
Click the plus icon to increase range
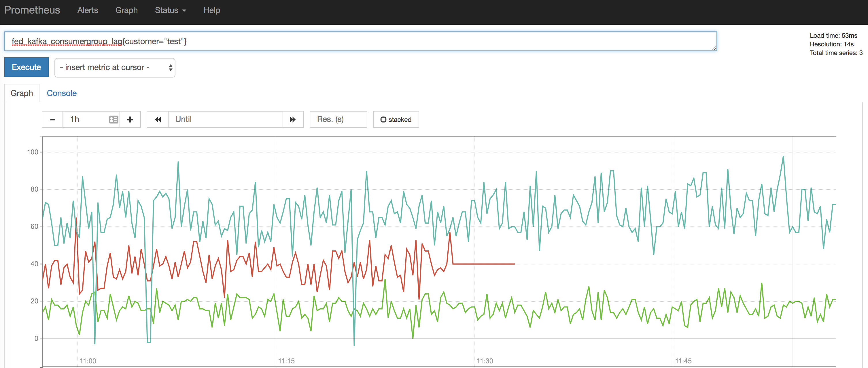tap(130, 119)
